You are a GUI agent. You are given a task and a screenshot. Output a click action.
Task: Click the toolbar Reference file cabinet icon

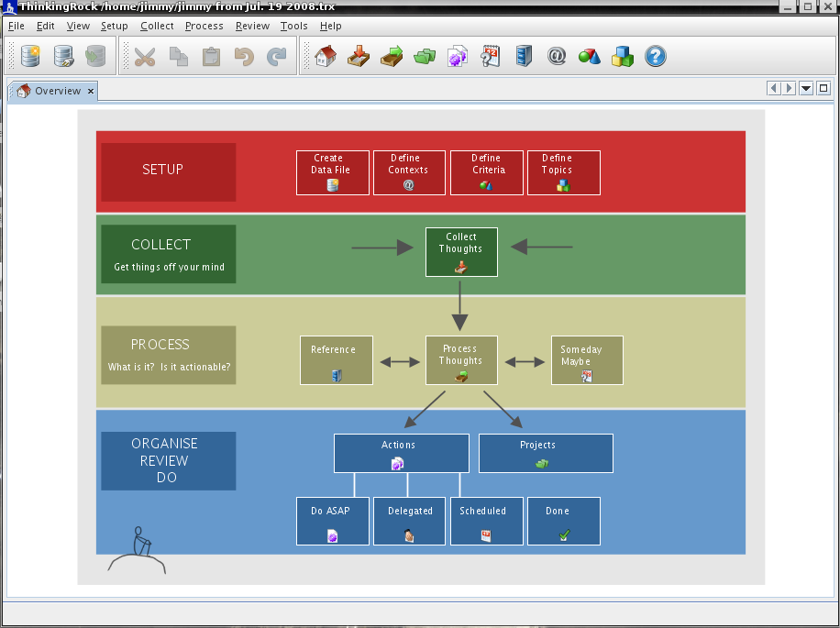524,56
